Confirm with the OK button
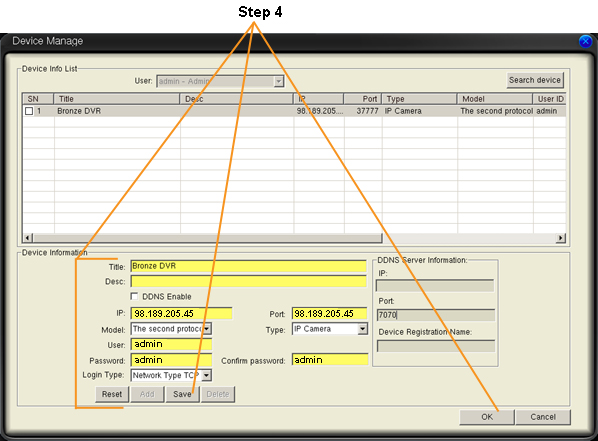The width and height of the screenshot is (598, 441). pyautogui.click(x=487, y=417)
